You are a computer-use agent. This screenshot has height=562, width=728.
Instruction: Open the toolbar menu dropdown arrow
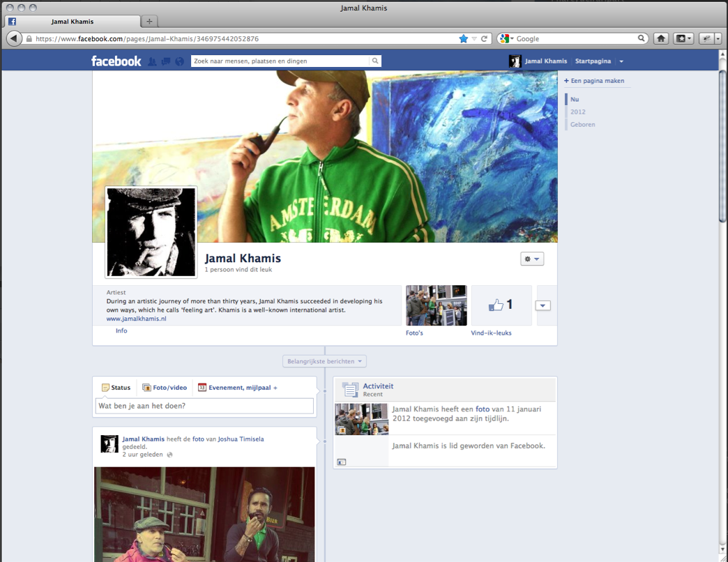(x=718, y=38)
